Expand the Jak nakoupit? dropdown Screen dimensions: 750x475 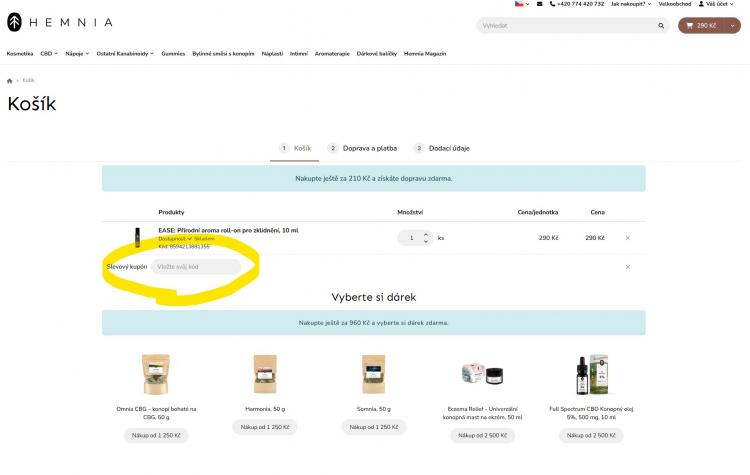[631, 4]
